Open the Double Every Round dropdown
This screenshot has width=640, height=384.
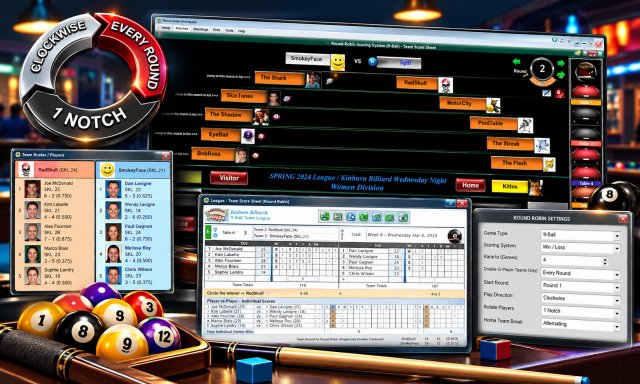580,273
